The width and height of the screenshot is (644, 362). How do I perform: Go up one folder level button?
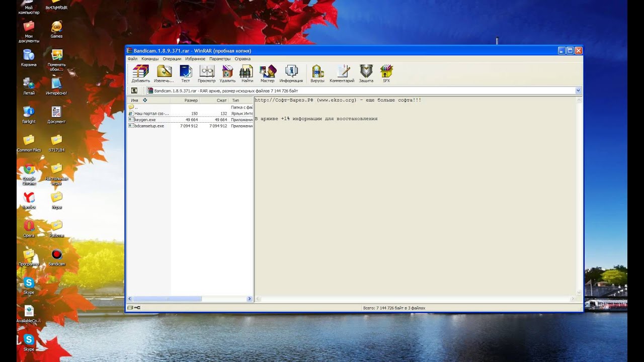pos(134,90)
